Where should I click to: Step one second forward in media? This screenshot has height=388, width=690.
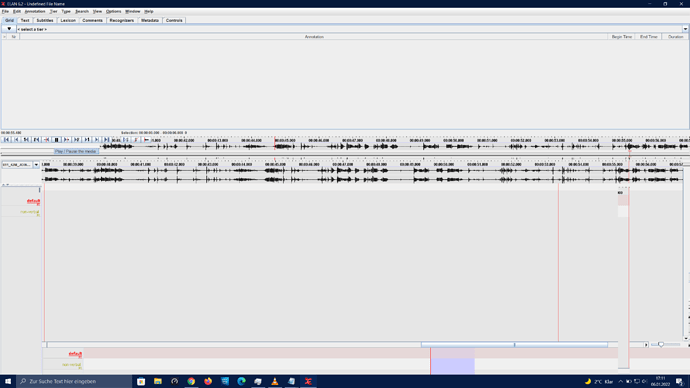[x=87, y=139]
